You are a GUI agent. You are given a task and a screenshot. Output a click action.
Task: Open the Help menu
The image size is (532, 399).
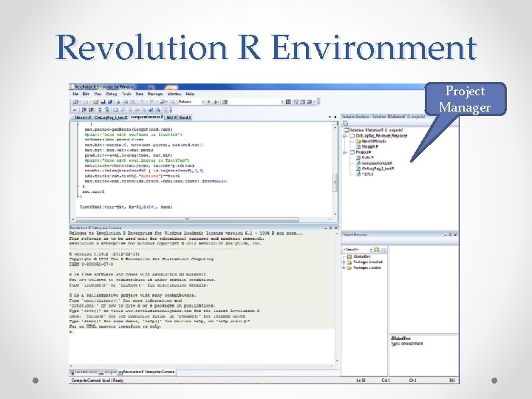tap(190, 94)
